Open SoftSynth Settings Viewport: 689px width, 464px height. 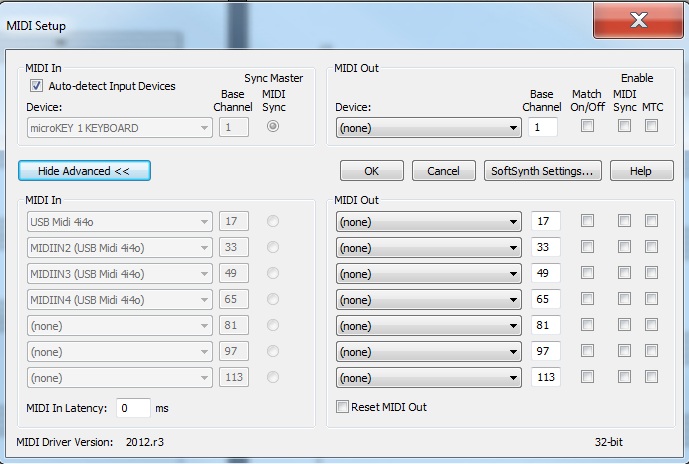(x=542, y=171)
